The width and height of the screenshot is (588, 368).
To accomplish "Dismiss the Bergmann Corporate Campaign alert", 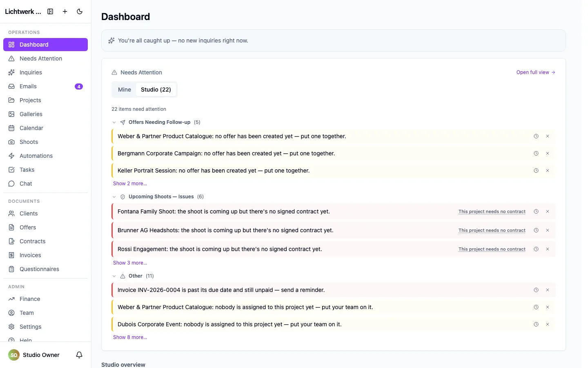I will (x=548, y=153).
